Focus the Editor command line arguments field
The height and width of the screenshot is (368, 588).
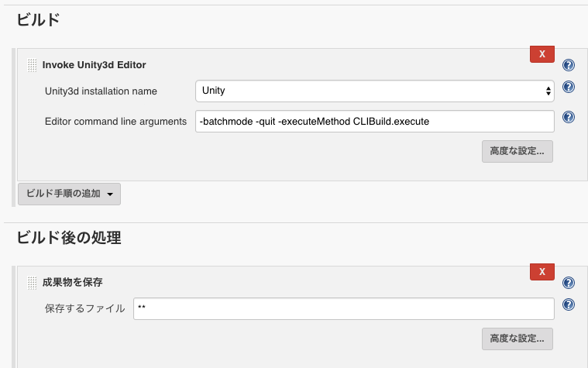point(375,121)
